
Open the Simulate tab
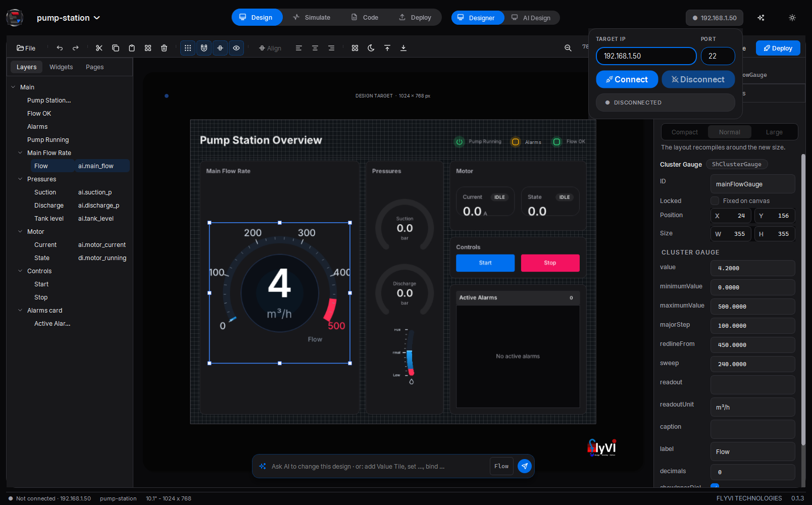[312, 18]
